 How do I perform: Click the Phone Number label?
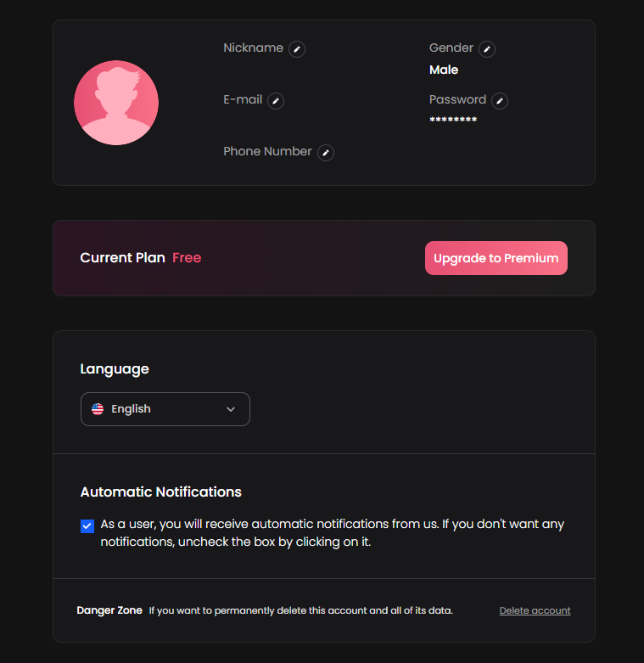click(267, 151)
